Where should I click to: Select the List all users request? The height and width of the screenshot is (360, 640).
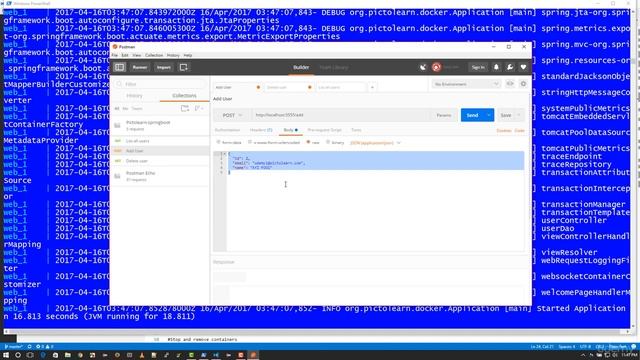coord(160,141)
